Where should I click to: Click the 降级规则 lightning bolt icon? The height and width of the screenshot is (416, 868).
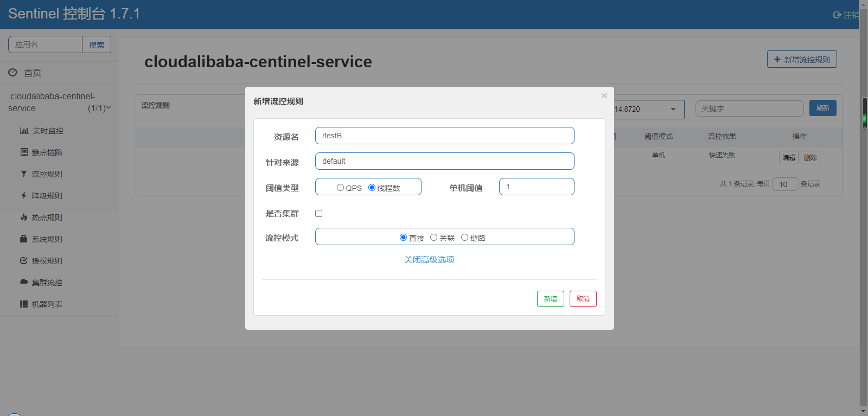(x=24, y=195)
